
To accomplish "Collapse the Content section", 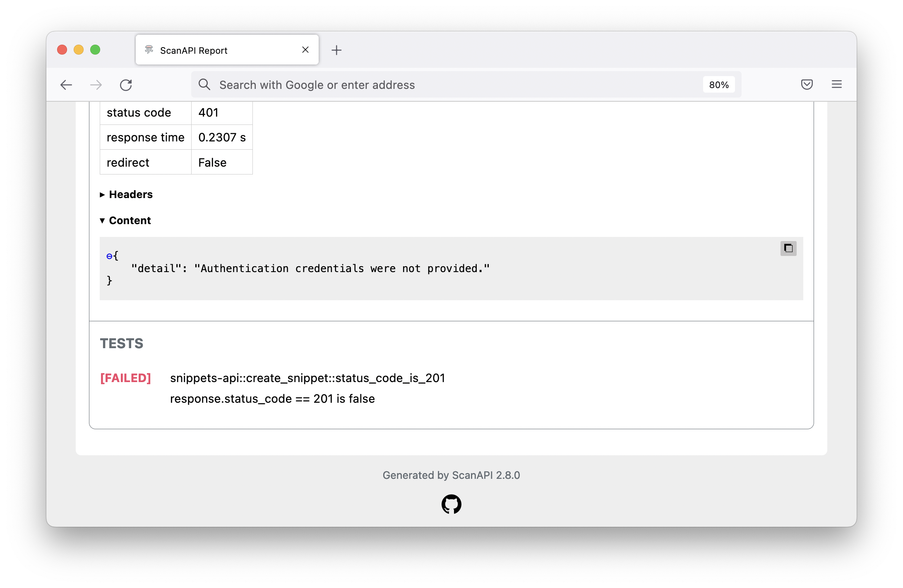I will click(x=125, y=220).
